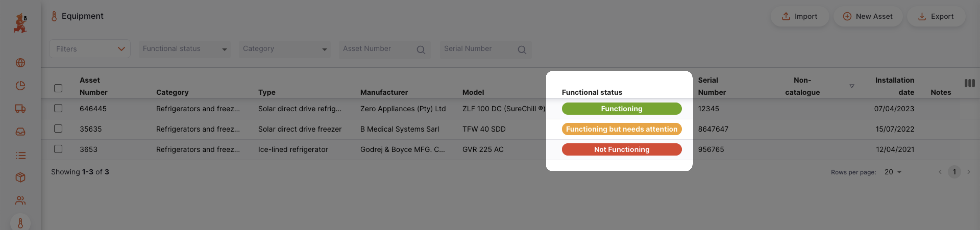Sort by the Asset Number column header
The height and width of the screenshot is (230, 980).
click(x=94, y=86)
